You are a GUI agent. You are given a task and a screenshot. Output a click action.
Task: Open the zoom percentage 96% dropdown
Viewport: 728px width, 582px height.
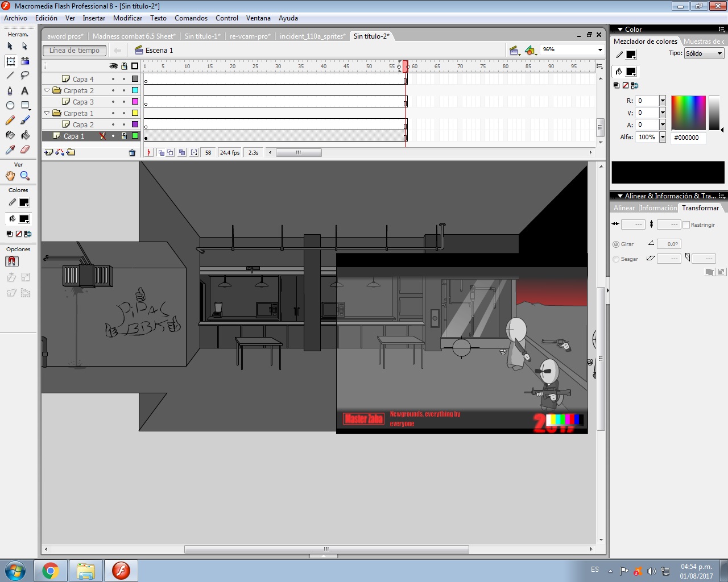point(600,50)
